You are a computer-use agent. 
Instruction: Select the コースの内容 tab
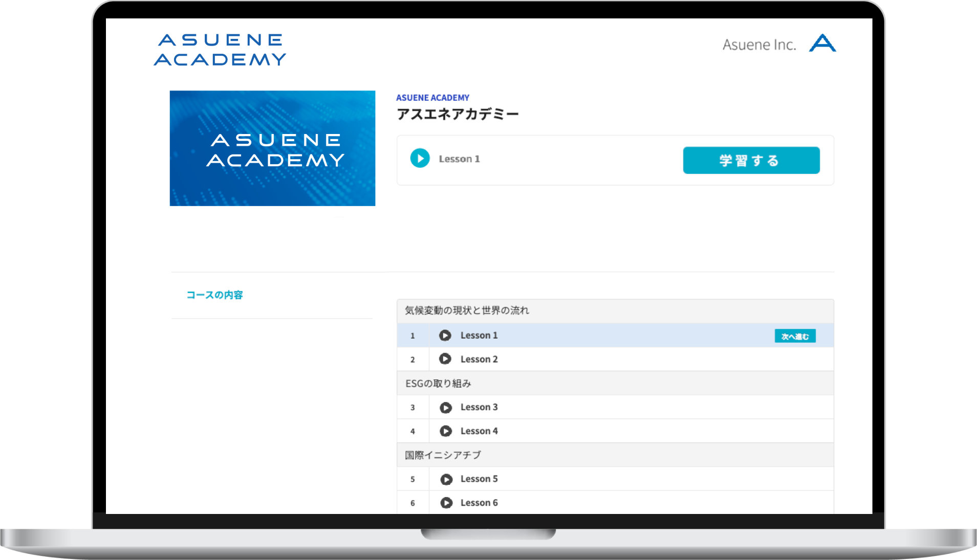(x=214, y=295)
